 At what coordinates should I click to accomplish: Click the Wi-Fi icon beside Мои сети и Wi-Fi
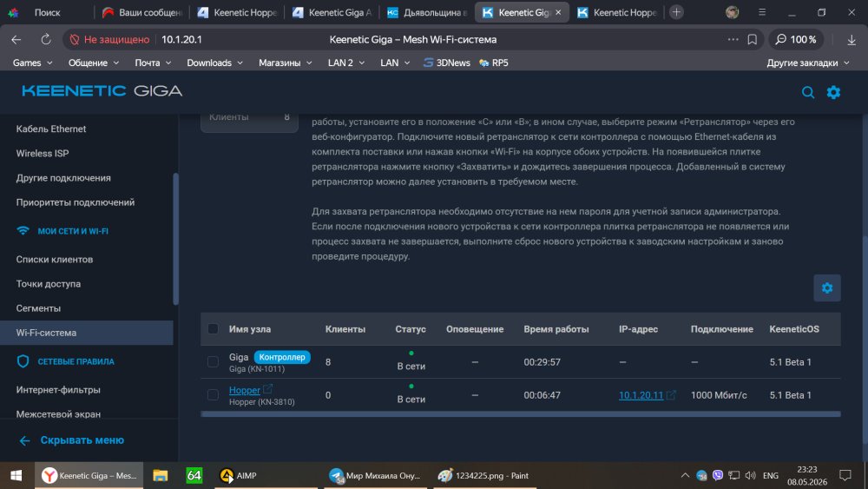pyautogui.click(x=23, y=231)
